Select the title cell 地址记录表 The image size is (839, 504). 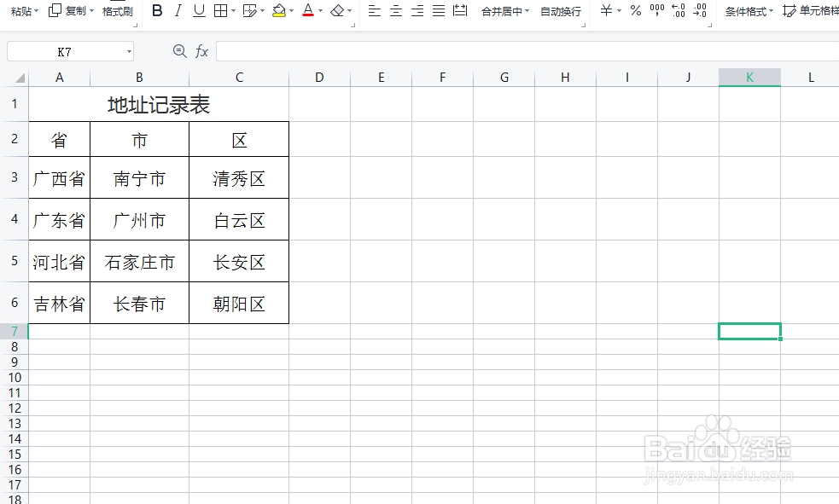159,104
